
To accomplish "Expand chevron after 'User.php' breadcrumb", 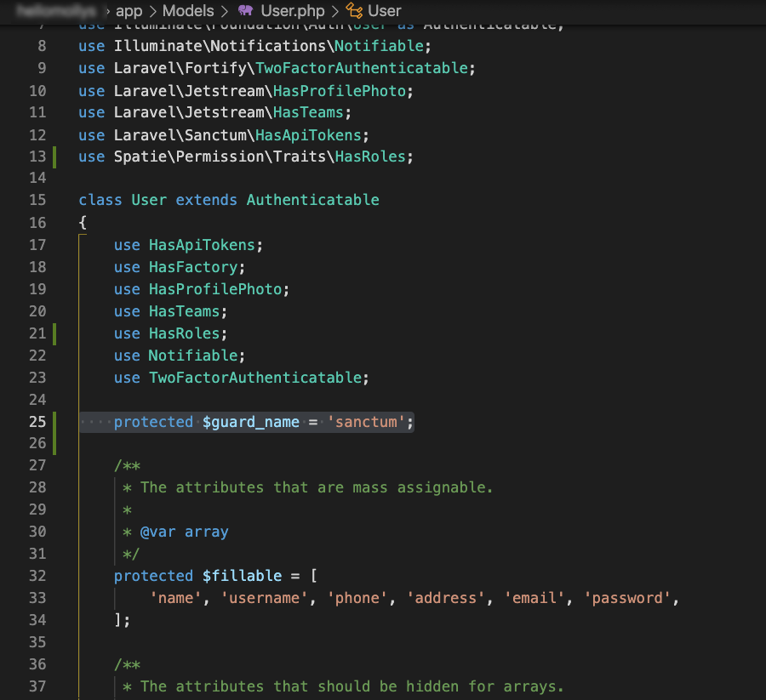I will coord(335,11).
